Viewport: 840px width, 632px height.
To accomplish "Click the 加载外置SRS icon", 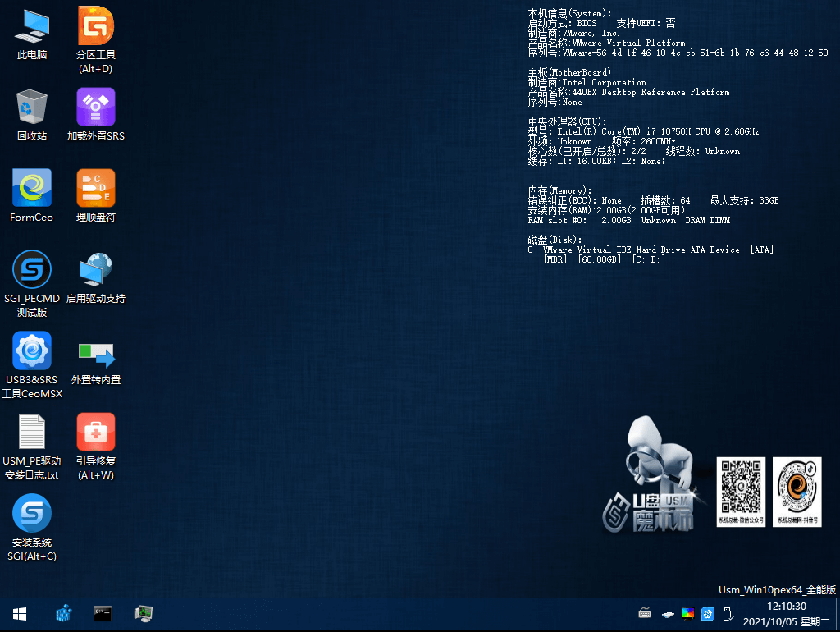I will 95,115.
